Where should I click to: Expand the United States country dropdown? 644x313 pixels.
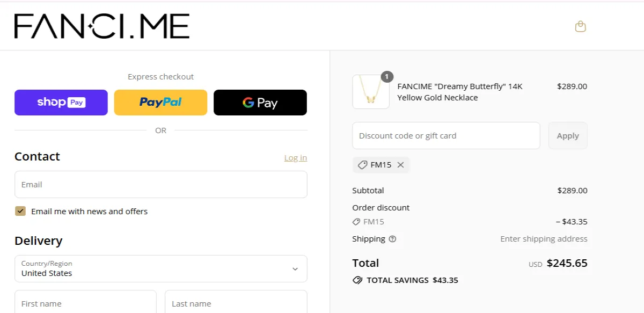tap(294, 268)
